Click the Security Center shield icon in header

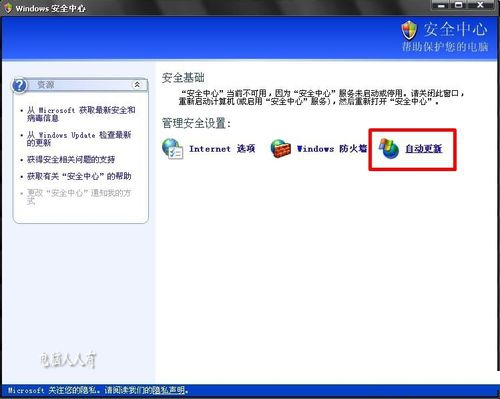point(409,30)
